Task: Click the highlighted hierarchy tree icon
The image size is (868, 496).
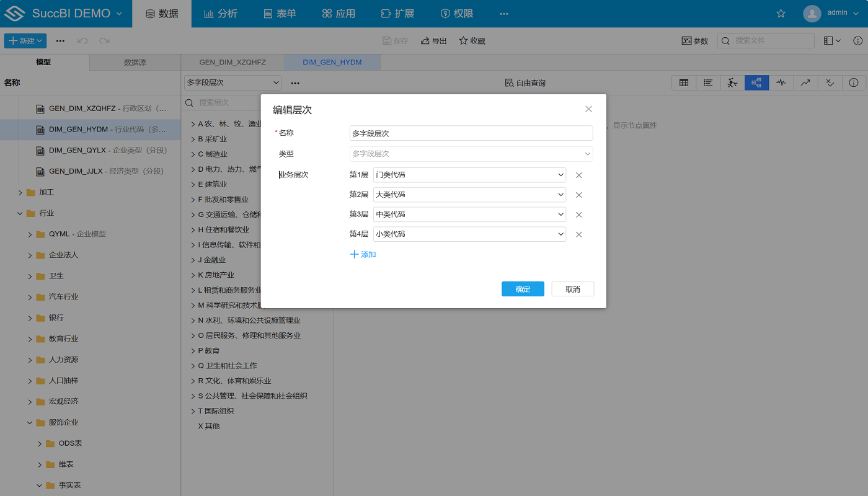Action: [756, 82]
